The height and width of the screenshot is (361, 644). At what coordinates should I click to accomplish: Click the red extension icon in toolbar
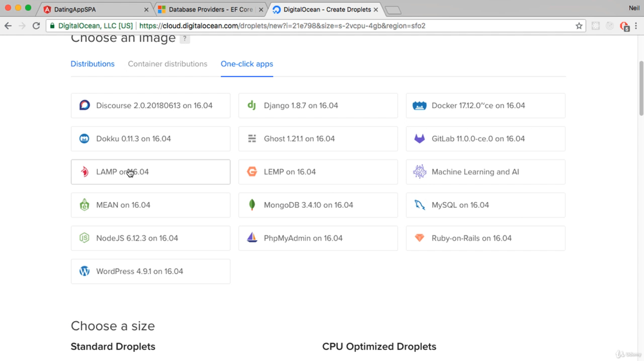point(624,26)
